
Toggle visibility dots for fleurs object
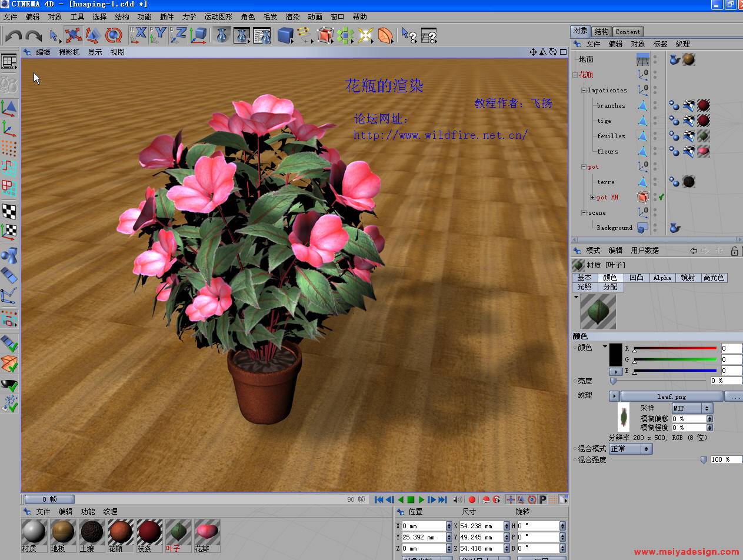(655, 151)
